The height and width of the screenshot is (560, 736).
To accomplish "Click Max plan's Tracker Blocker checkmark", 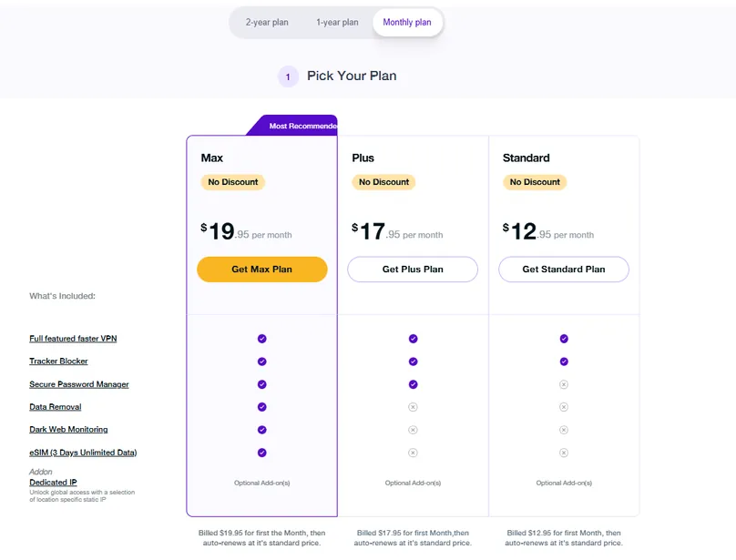I will 262,361.
